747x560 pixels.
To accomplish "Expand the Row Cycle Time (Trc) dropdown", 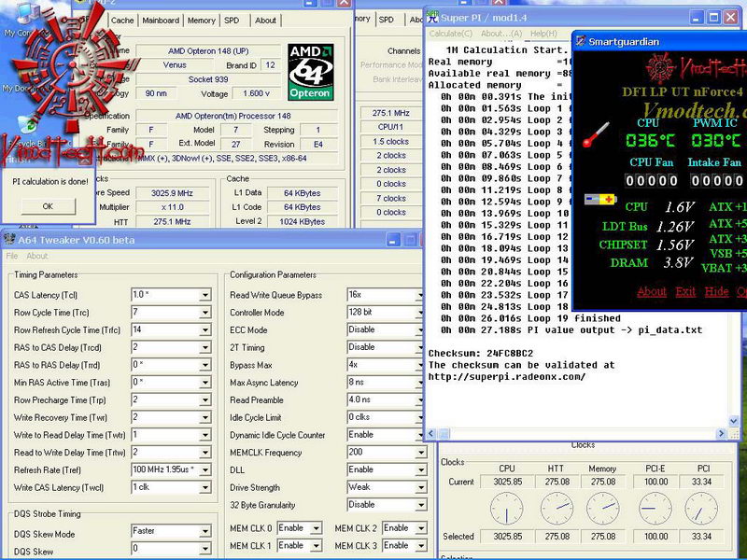I will [204, 313].
